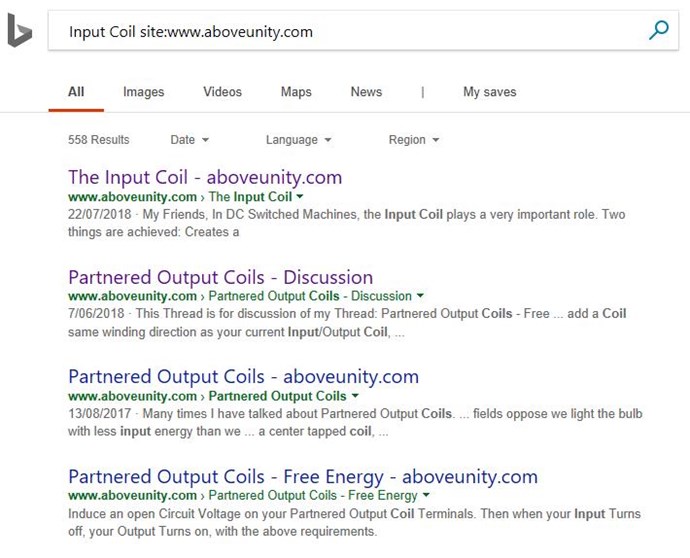Open Partnered Output Coils - Free Energy result

(x=303, y=477)
